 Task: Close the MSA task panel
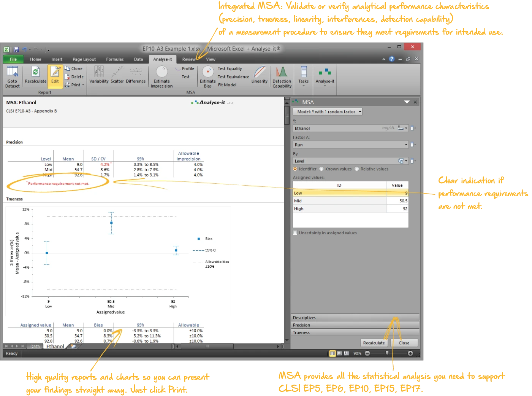415,102
